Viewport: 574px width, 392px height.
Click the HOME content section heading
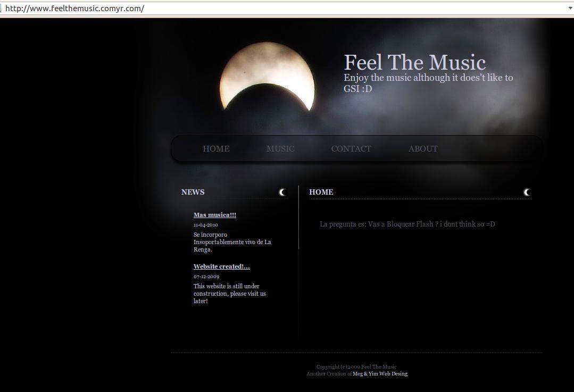coord(321,193)
